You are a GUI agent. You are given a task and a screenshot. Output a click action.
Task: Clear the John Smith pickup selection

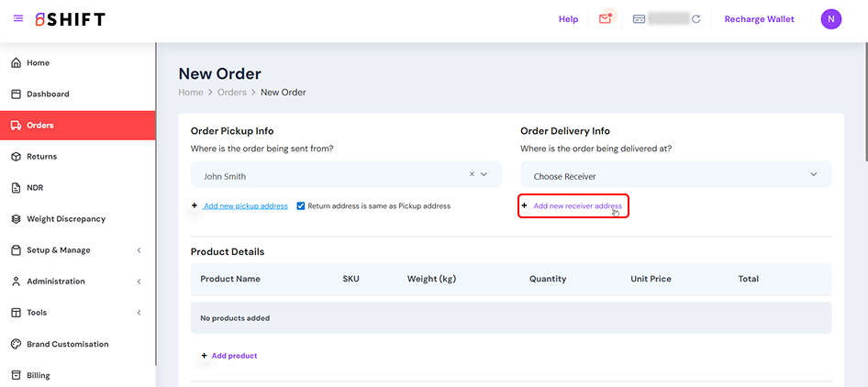[x=472, y=174]
